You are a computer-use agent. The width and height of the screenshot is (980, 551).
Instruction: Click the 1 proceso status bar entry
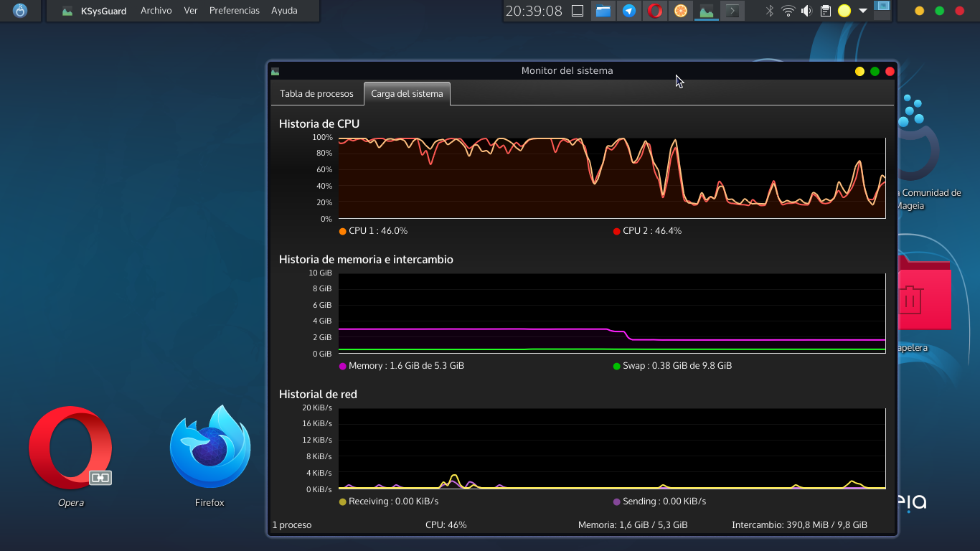click(292, 525)
